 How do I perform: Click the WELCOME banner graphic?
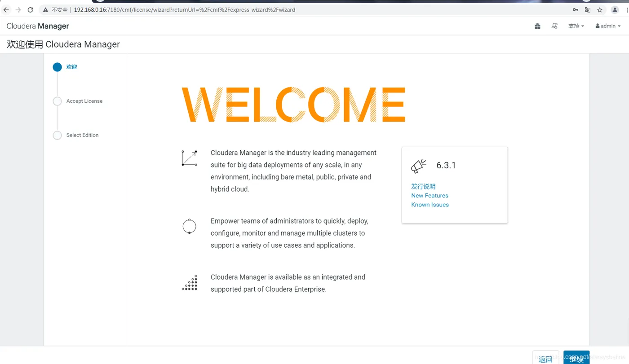[x=293, y=105]
